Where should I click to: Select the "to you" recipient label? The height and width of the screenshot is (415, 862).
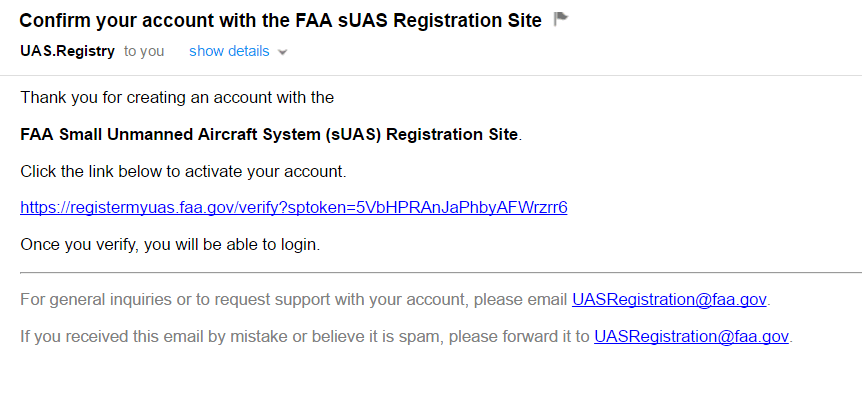[144, 51]
